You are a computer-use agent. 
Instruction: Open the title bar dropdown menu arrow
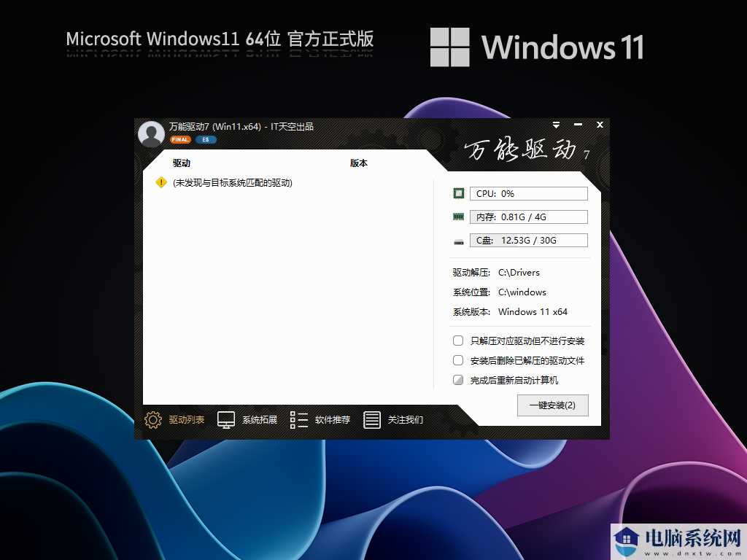tap(556, 125)
